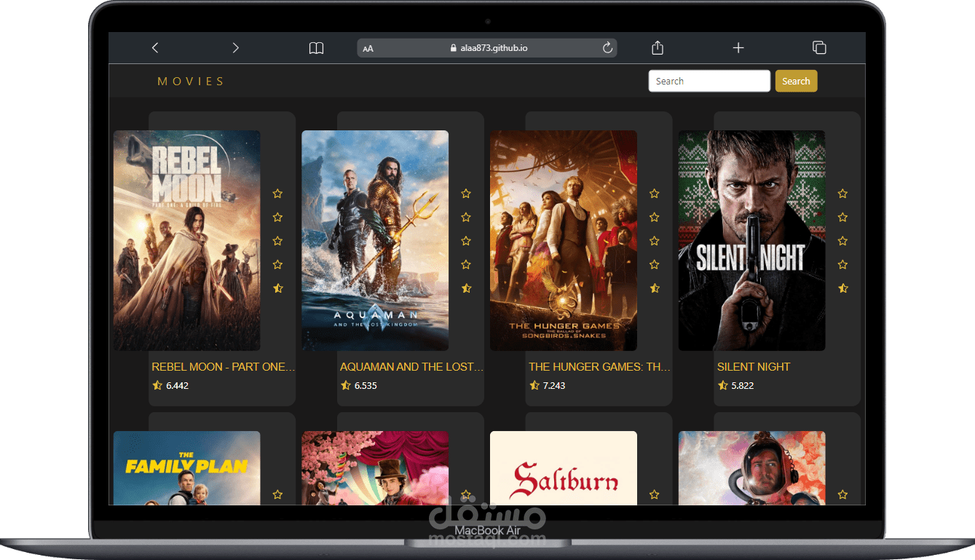Open The Family Plan poster
The width and height of the screenshot is (975, 560).
pyautogui.click(x=187, y=468)
